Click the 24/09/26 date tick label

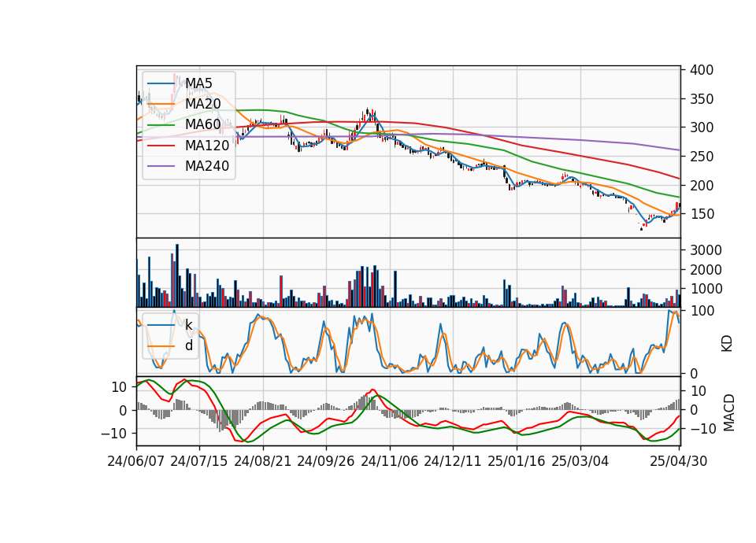[x=326, y=461]
